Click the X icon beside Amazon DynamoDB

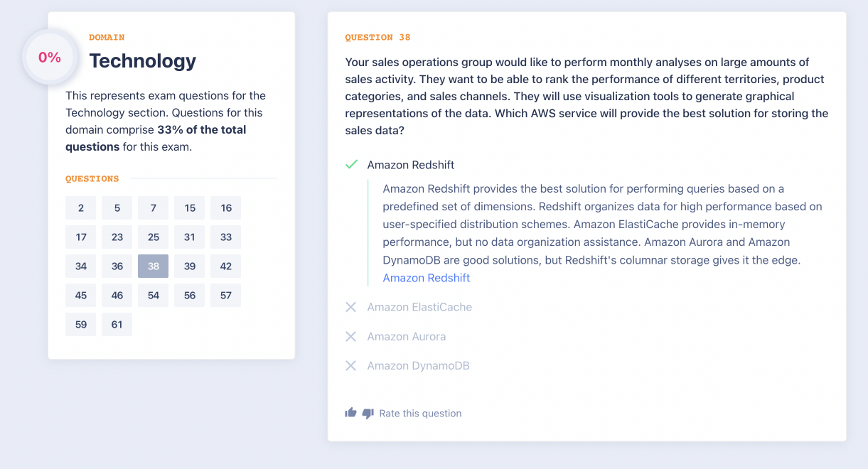click(350, 366)
